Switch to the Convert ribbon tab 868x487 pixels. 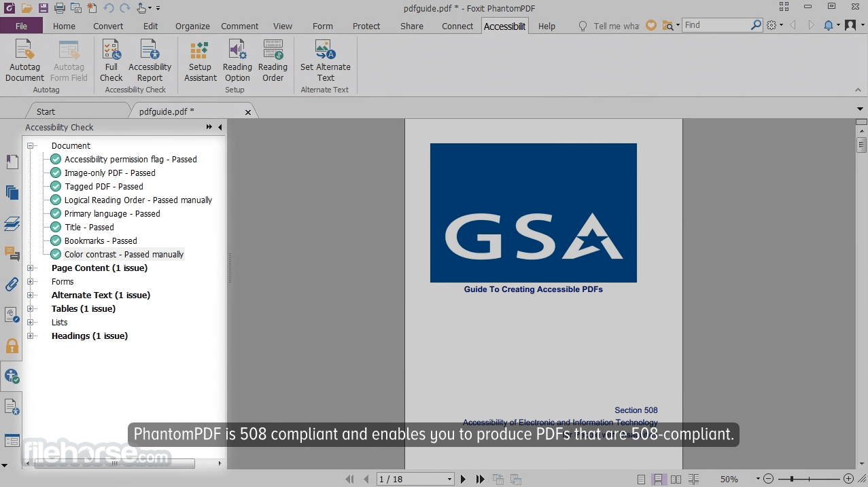click(108, 26)
